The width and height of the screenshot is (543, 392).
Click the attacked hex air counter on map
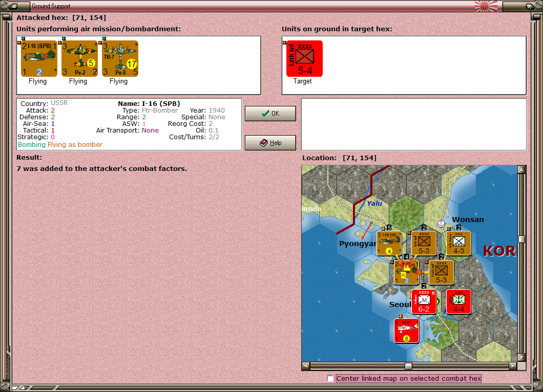click(x=406, y=272)
